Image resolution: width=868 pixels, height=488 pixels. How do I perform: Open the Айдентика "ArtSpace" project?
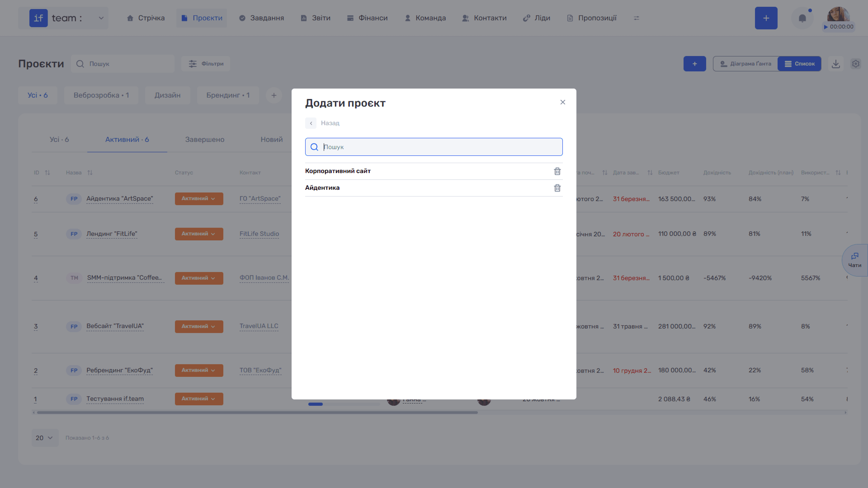click(120, 199)
